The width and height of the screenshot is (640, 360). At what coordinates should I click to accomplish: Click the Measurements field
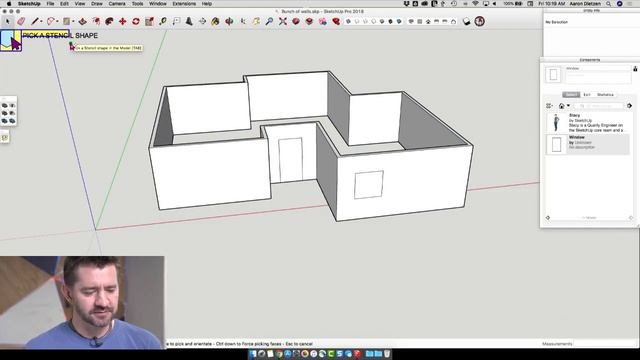(606, 344)
